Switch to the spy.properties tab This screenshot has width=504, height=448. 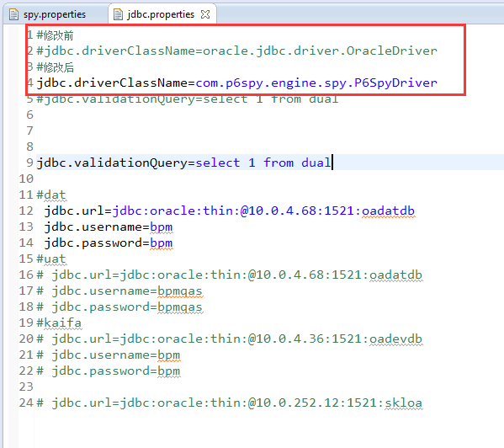(55, 14)
